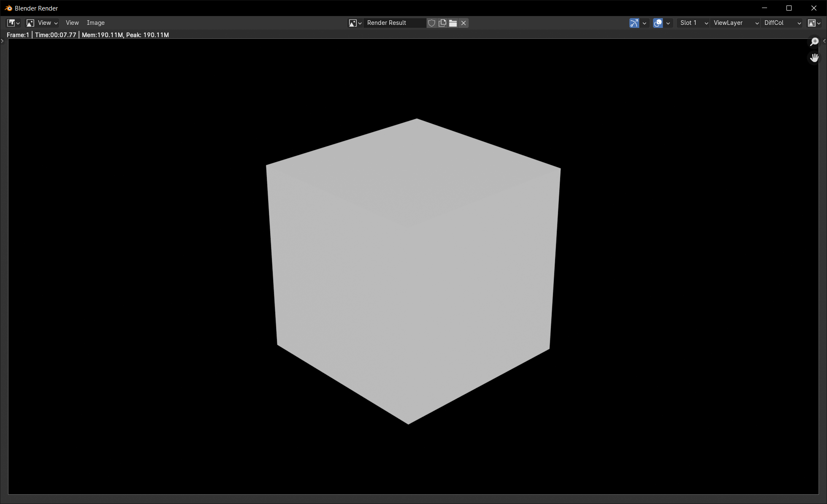The image size is (827, 504).
Task: Open the editor type selector
Action: coord(14,23)
